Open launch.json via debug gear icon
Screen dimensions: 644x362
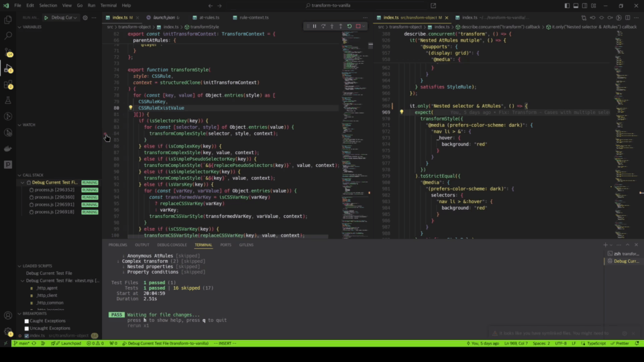pos(85,17)
